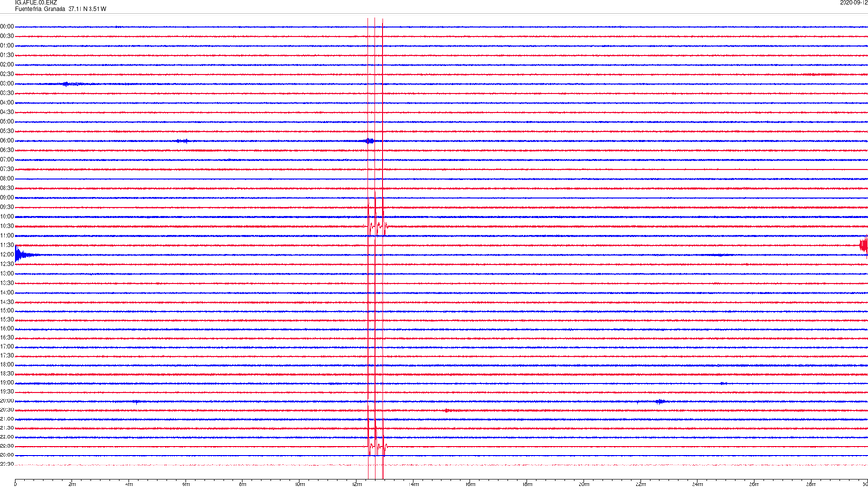This screenshot has height=488, width=868.
Task: Select the 09:00 trace time label
Action: pyautogui.click(x=7, y=198)
